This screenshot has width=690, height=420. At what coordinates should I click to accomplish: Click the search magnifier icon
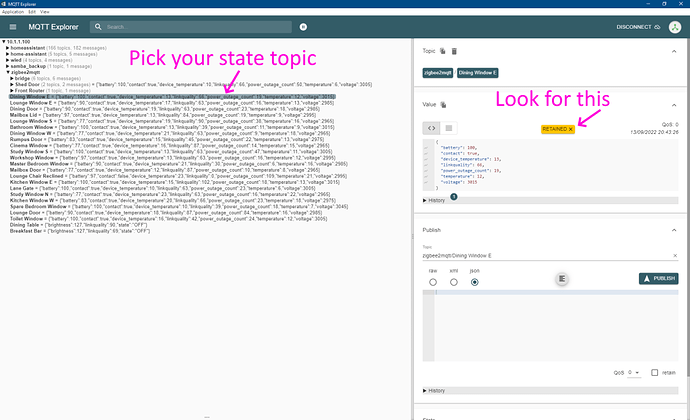(98, 27)
